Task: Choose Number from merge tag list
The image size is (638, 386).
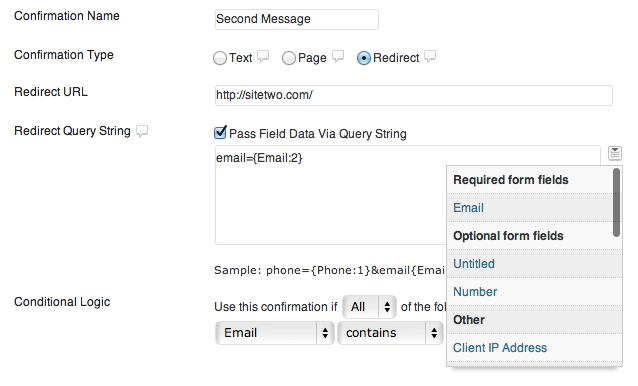Action: 475,292
